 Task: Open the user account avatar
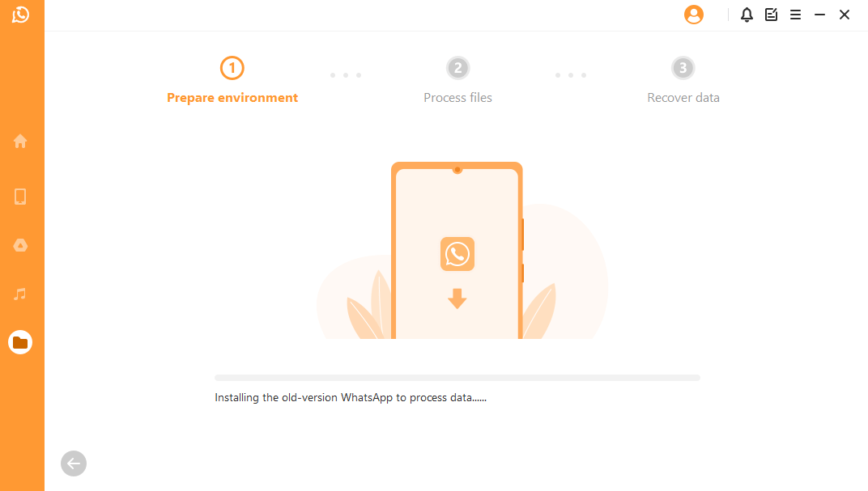[694, 15]
